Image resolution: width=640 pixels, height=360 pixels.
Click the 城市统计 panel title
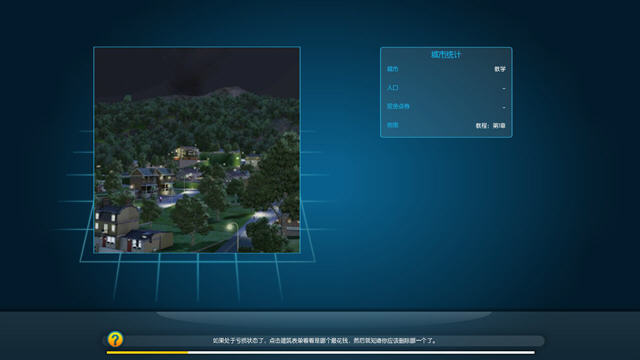pos(446,55)
